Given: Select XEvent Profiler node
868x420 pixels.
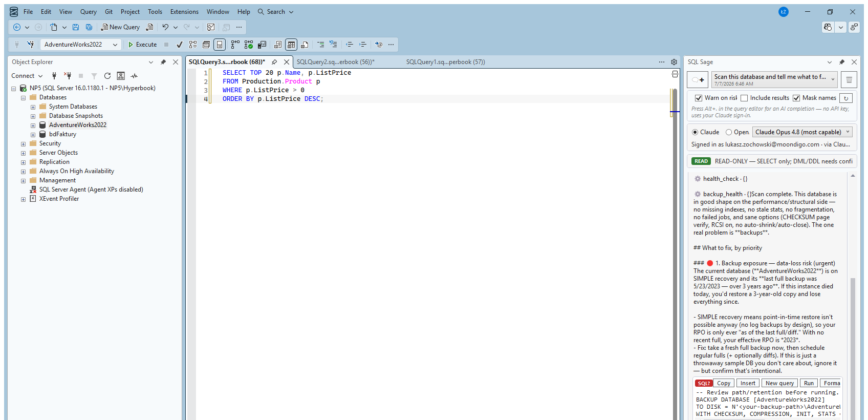Looking at the screenshot, I should [59, 199].
